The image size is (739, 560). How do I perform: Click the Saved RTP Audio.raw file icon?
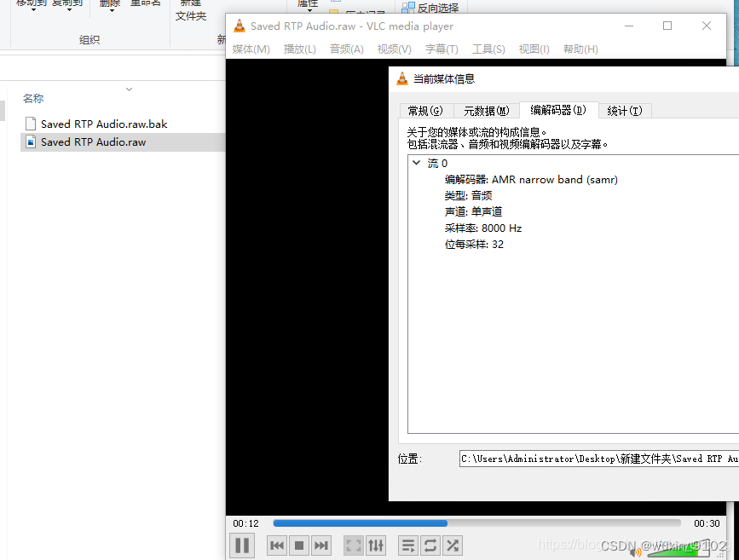click(31, 141)
